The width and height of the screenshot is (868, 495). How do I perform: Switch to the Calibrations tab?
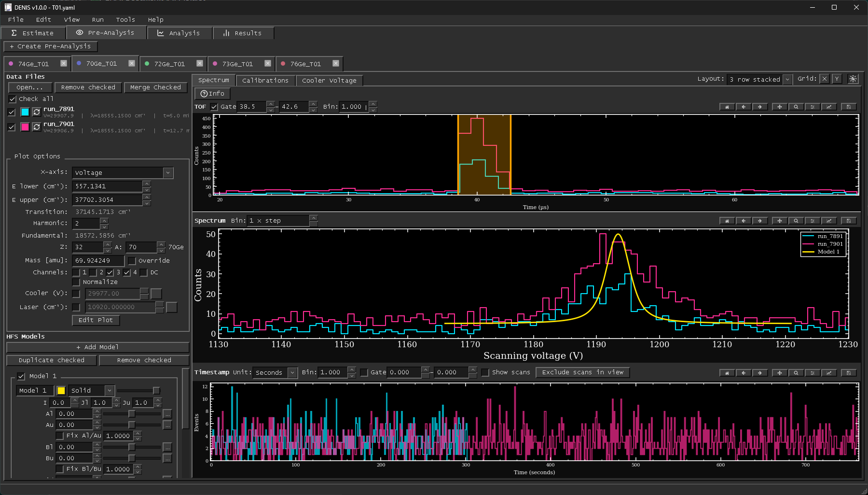265,80
